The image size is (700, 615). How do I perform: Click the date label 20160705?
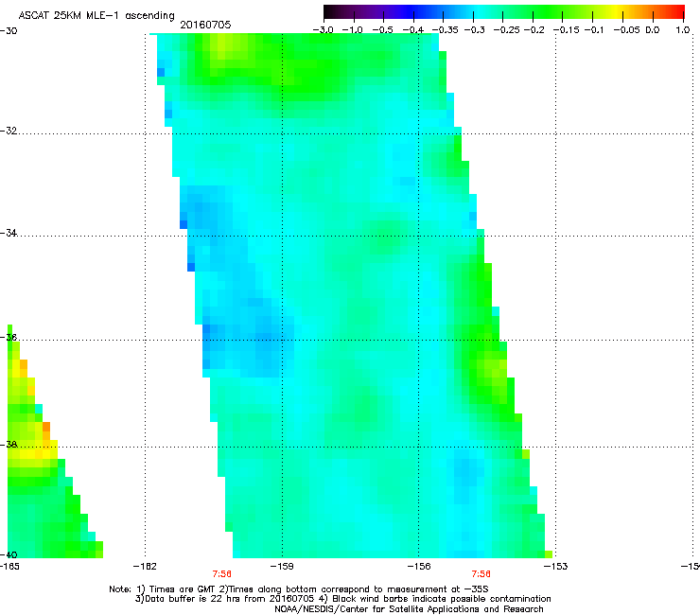tap(205, 25)
